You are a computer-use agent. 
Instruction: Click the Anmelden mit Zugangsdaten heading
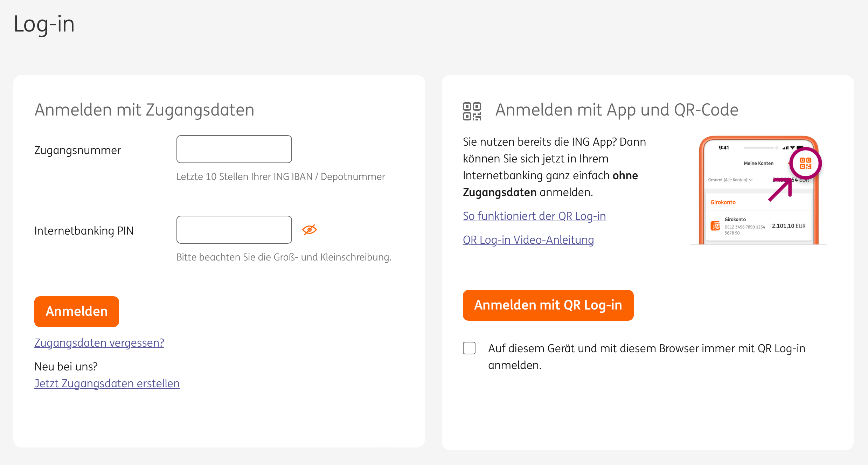pos(144,110)
